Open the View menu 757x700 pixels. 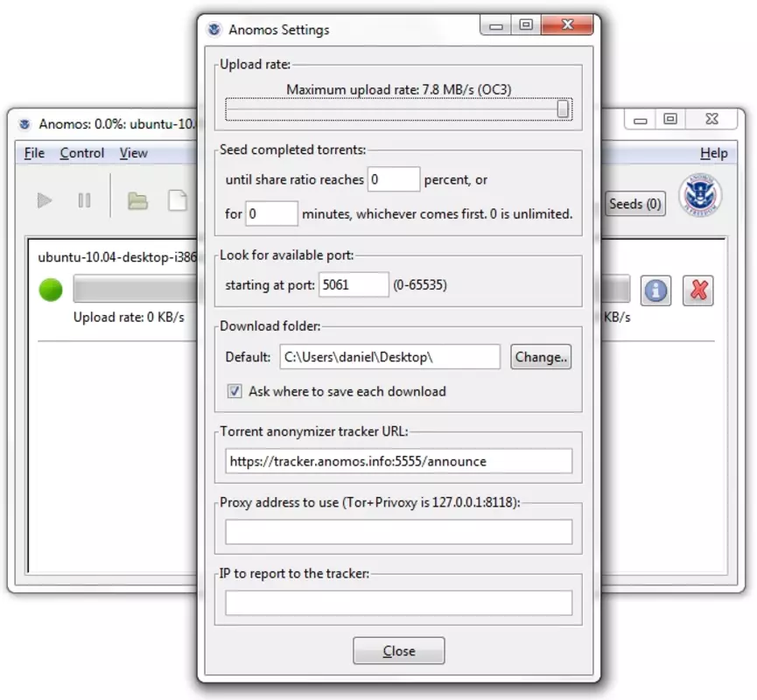133,153
